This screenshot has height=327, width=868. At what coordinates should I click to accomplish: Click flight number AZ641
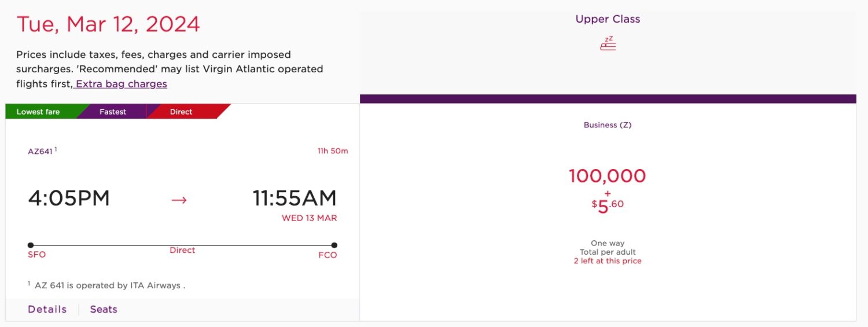pyautogui.click(x=41, y=152)
